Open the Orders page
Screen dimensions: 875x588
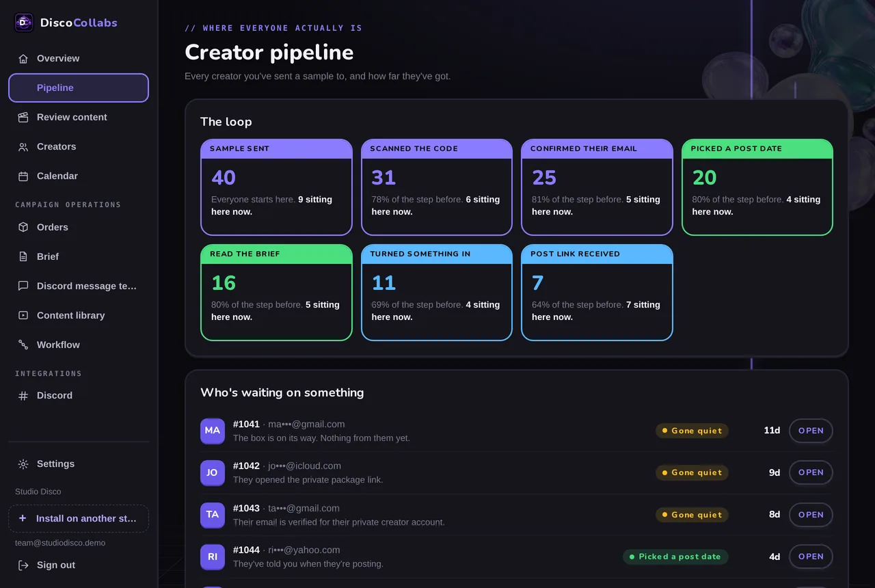pyautogui.click(x=79, y=228)
